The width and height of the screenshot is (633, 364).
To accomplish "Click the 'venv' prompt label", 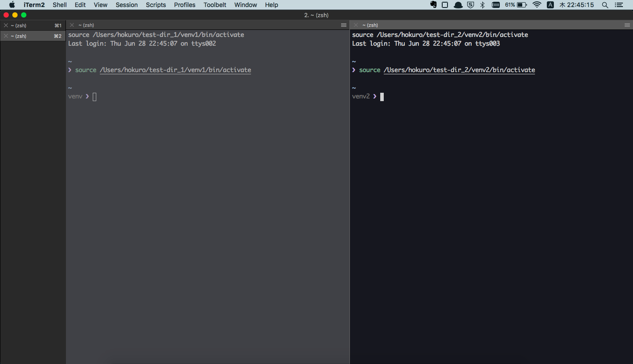I will click(x=75, y=96).
